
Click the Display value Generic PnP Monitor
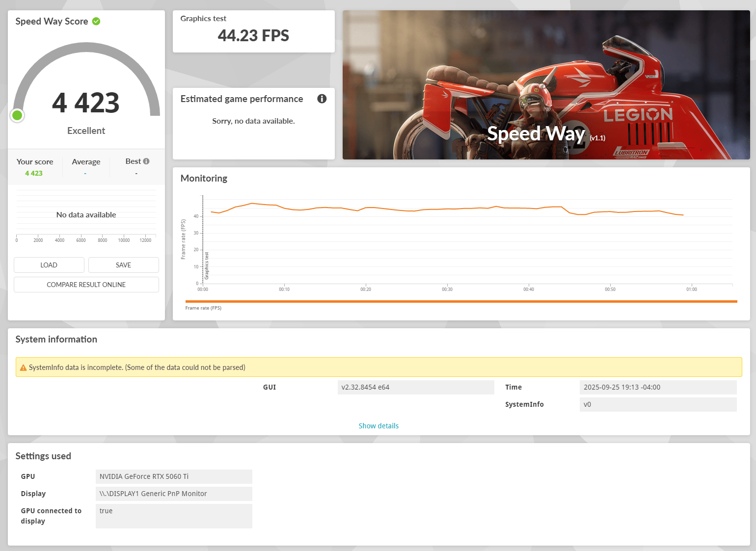(174, 494)
